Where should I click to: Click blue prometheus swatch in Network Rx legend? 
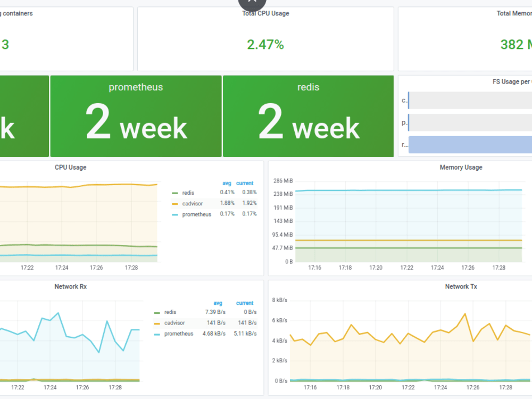[157, 334]
